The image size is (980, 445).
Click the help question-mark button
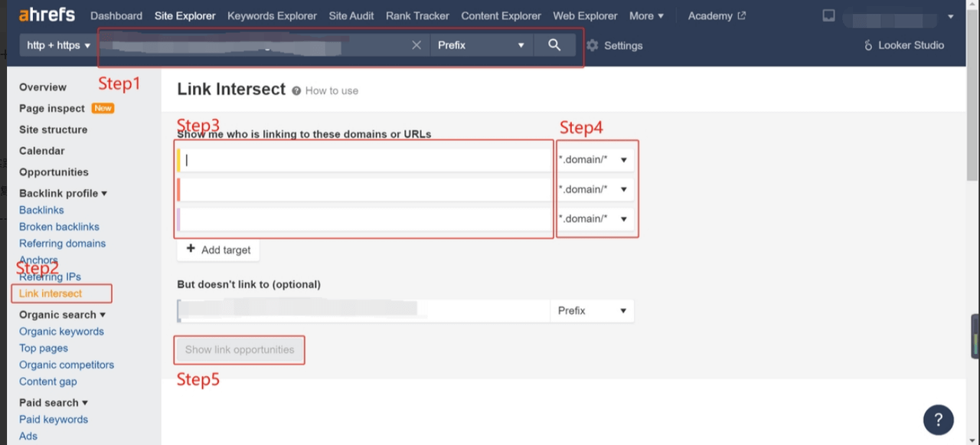coord(939,420)
